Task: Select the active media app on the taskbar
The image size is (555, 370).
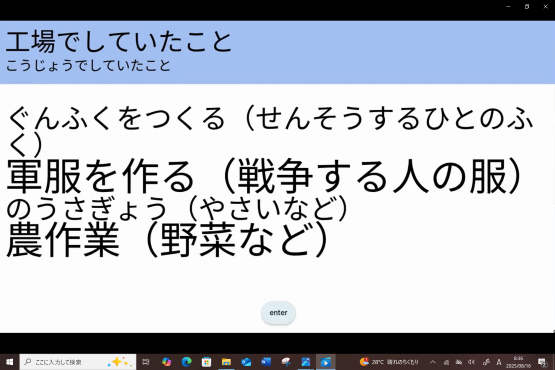Action: (x=326, y=362)
